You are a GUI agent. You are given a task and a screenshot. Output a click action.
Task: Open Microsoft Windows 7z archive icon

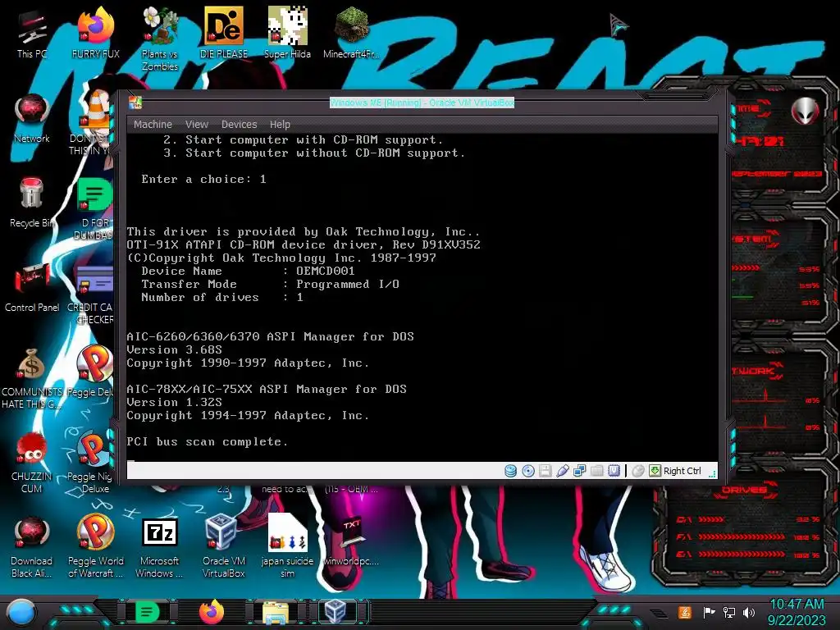159,547
